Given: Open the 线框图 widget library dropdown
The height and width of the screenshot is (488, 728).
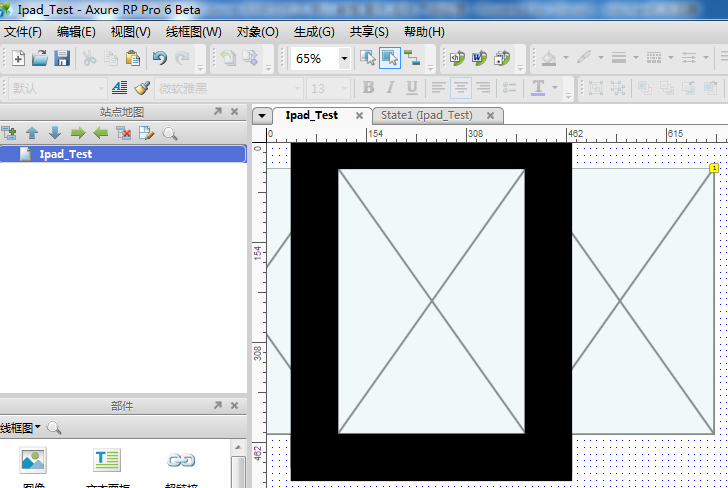Looking at the screenshot, I should (x=20, y=427).
